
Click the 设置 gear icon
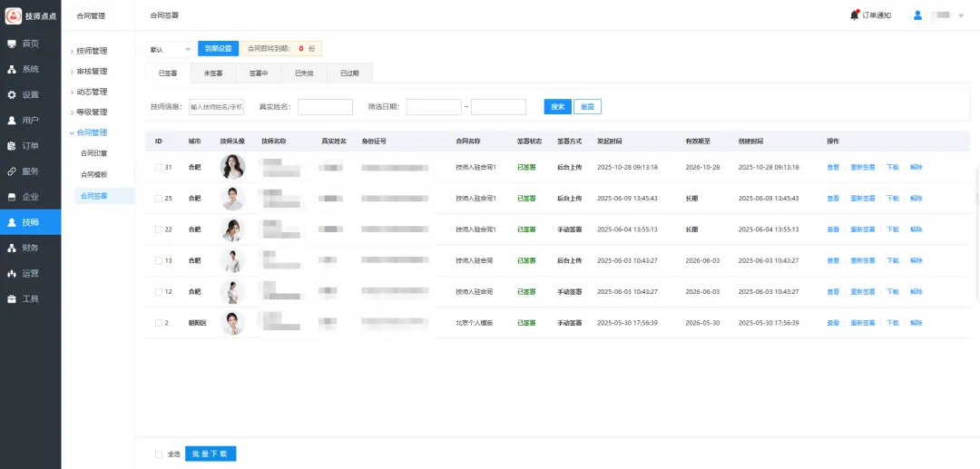coord(12,94)
